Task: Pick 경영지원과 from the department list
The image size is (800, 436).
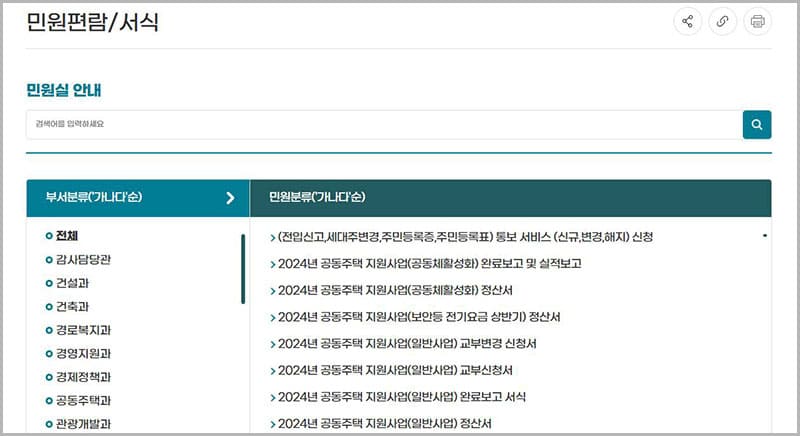Action: coord(83,353)
